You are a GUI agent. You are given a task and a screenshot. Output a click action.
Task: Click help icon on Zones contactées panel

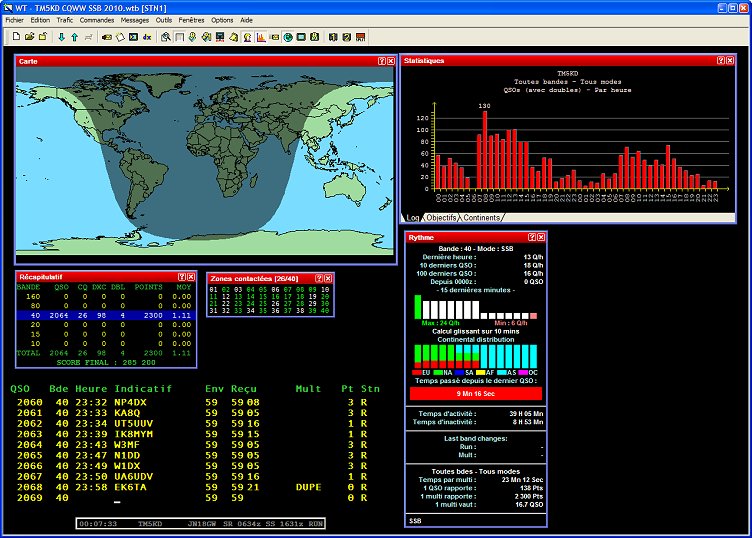tap(319, 277)
